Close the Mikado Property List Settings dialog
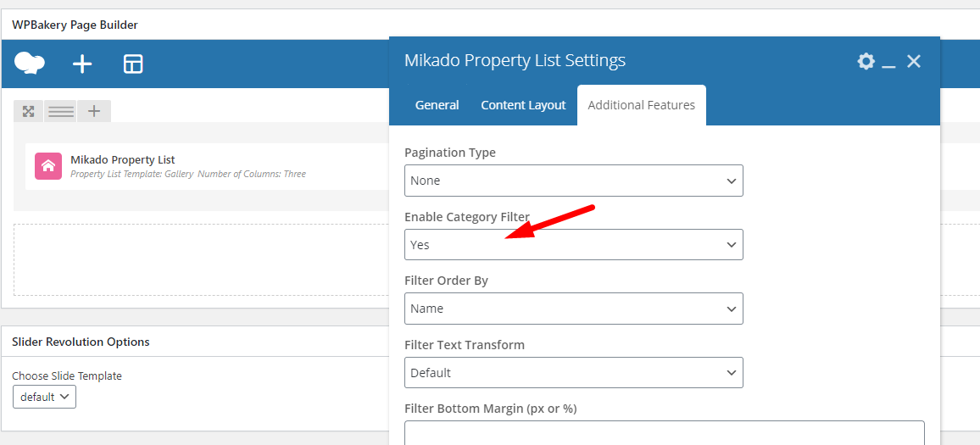Screen dimensions: 980x445 click(914, 61)
